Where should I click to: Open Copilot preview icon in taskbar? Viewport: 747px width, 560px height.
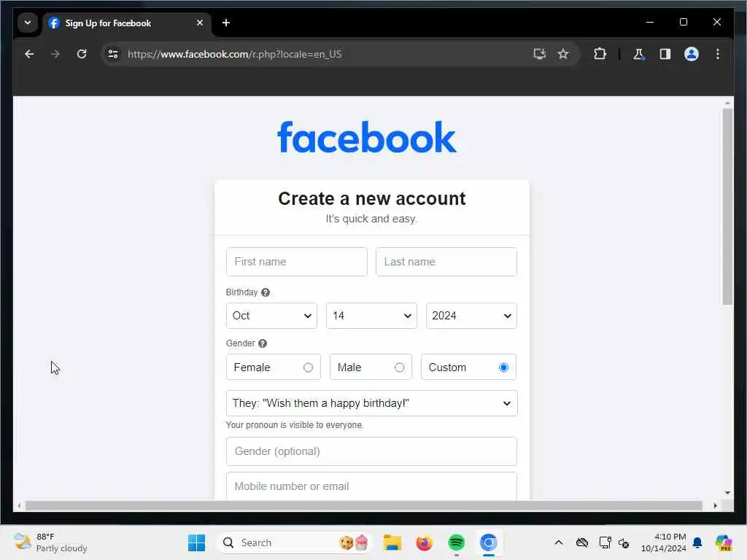[x=723, y=542]
